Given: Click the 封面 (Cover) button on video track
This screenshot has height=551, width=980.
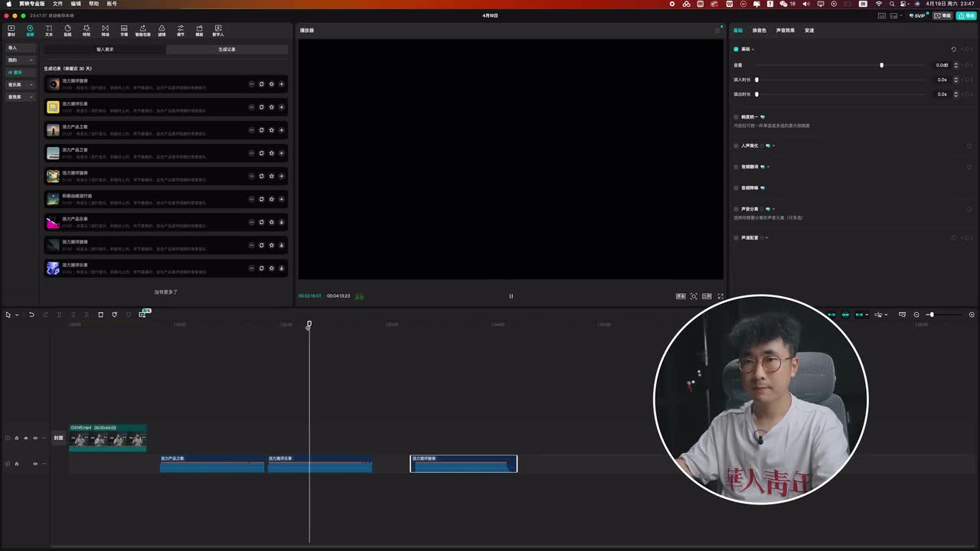Looking at the screenshot, I should [x=58, y=439].
